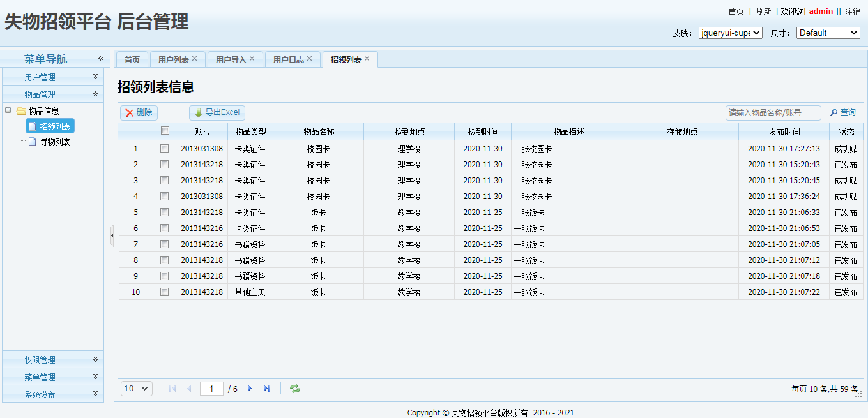Image resolution: width=868 pixels, height=418 pixels.
Task: Close the 用户日志 tab
Action: pyautogui.click(x=309, y=59)
